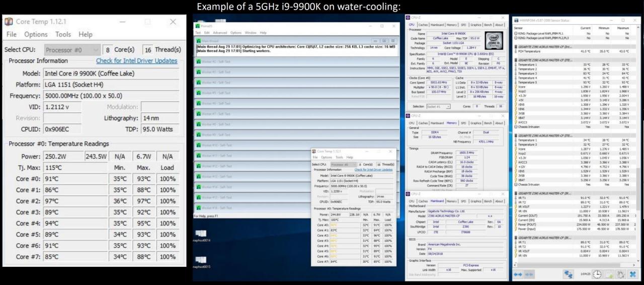Click the Current column header in HWiNFO
The height and width of the screenshot is (285, 644).
[585, 28]
